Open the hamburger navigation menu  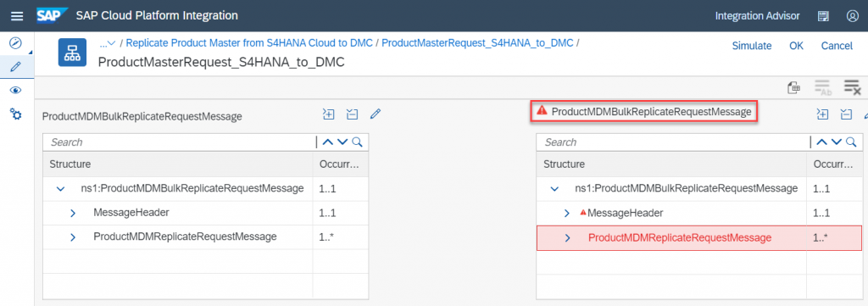click(x=17, y=16)
